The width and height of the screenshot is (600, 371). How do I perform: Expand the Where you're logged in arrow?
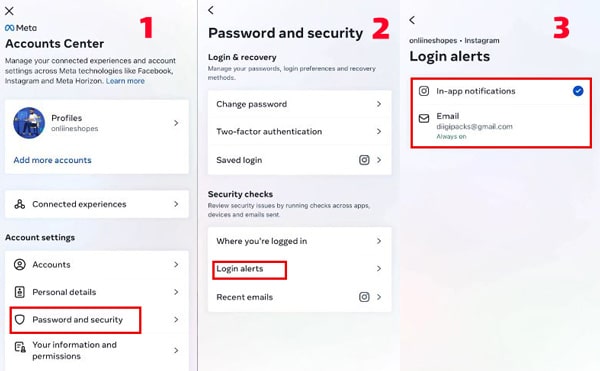point(379,241)
